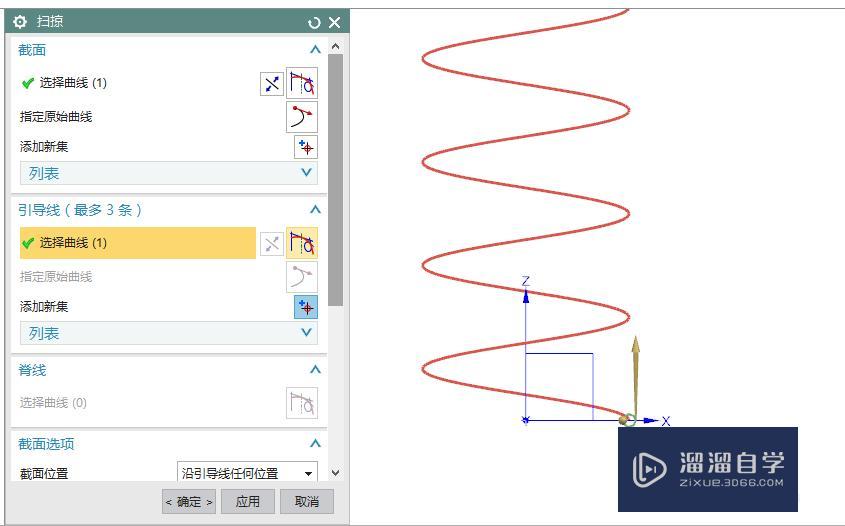Screen dimensions: 845x526
Task: Click the dialog scrollbar up arrow
Action: pyautogui.click(x=335, y=47)
